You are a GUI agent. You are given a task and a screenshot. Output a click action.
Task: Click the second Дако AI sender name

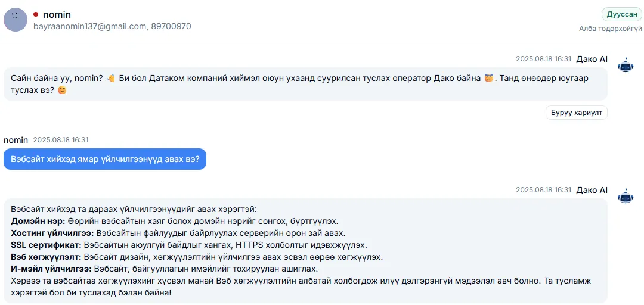(592, 190)
